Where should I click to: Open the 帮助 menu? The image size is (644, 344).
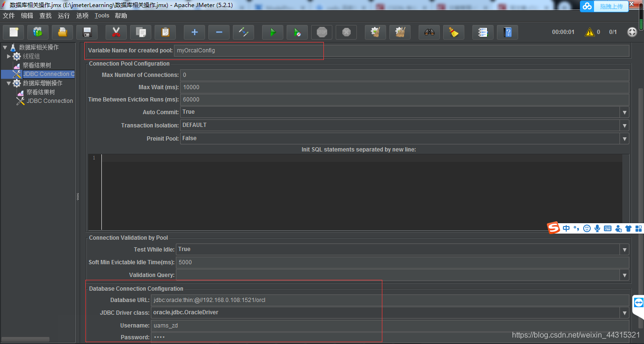121,16
